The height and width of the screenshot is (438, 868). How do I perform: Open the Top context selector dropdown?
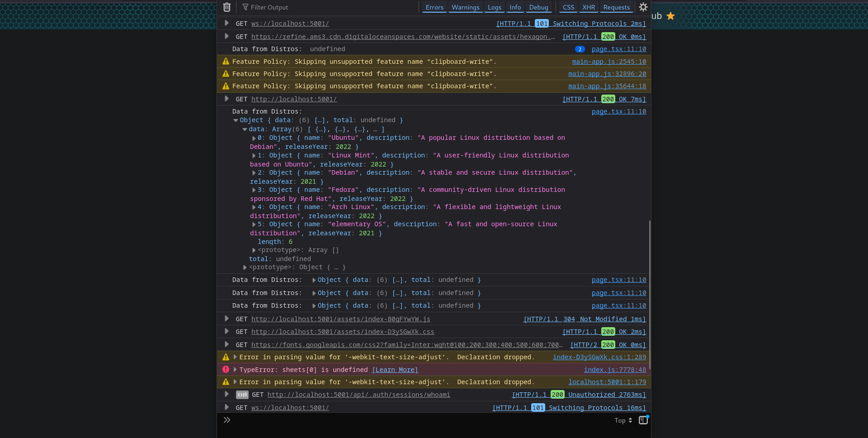pyautogui.click(x=623, y=420)
